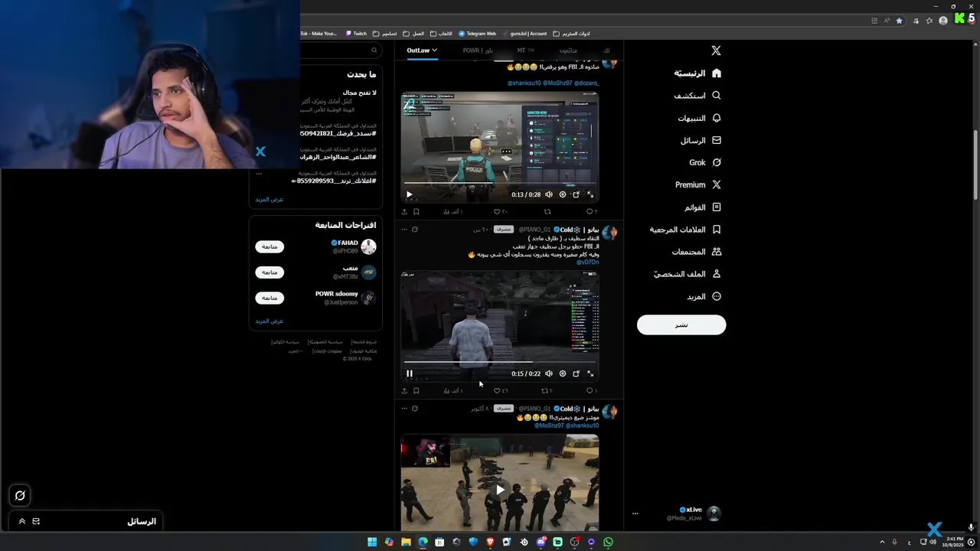Click عرض المزيد under follow suggestions
Viewport: 980px width, 551px height.
click(x=269, y=321)
